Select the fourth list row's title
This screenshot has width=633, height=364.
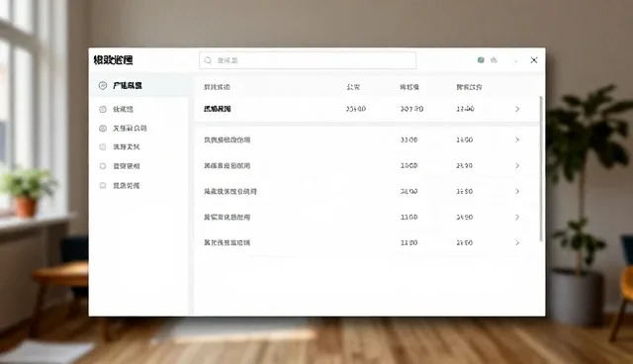(230, 191)
